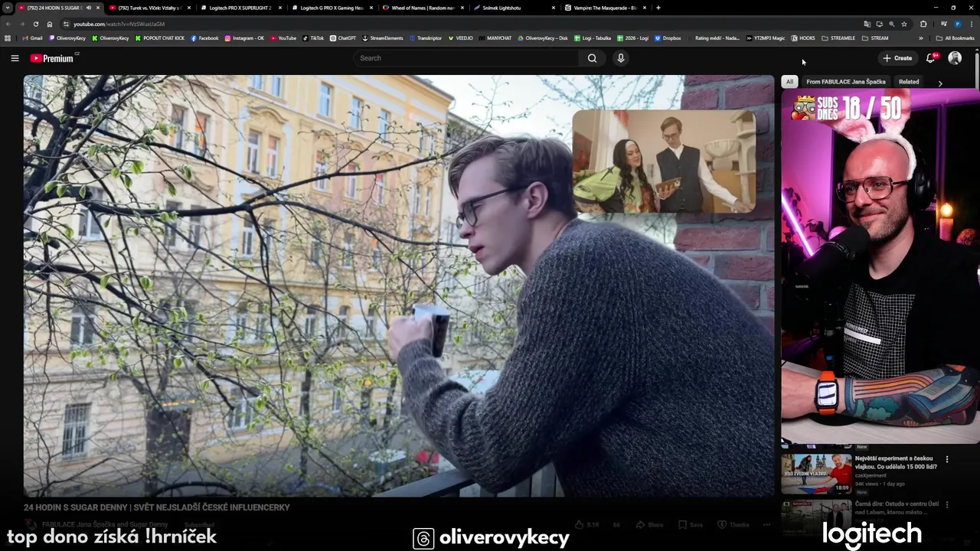The height and width of the screenshot is (551, 980).
Task: Go back with the browser back arrow
Action: [x=8, y=24]
